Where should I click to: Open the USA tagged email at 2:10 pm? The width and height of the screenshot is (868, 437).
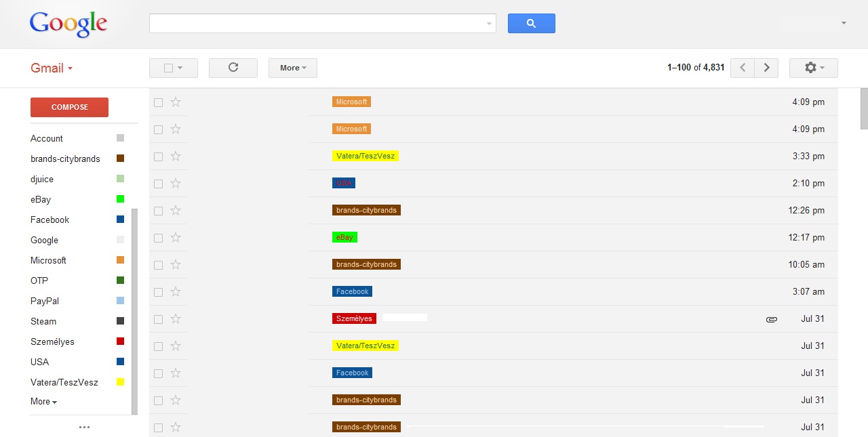(494, 183)
